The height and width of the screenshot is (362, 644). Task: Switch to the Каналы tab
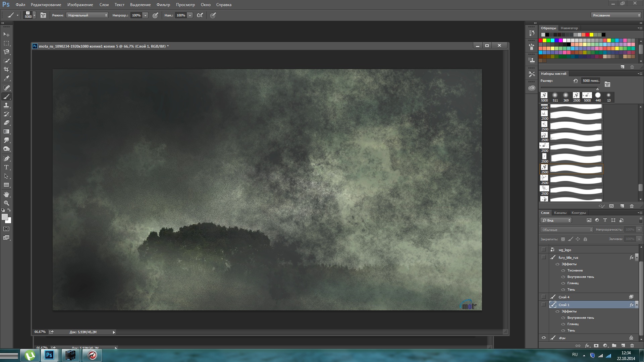pos(560,213)
